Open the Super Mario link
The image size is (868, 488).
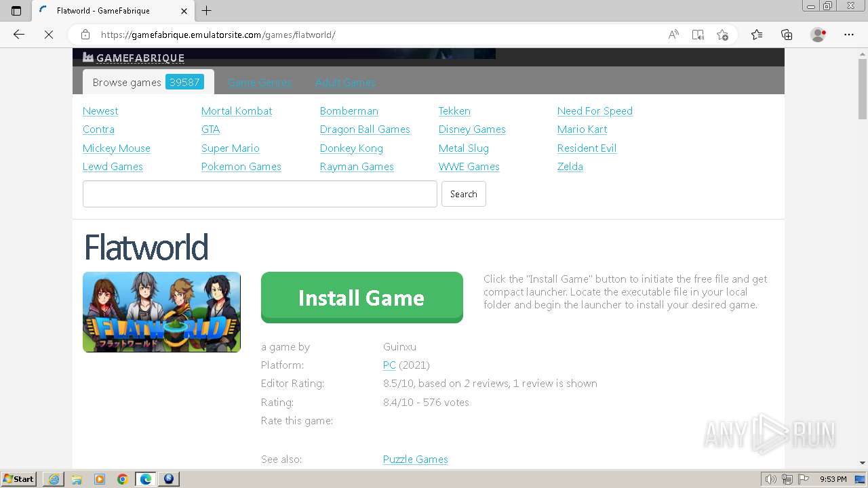click(x=231, y=148)
